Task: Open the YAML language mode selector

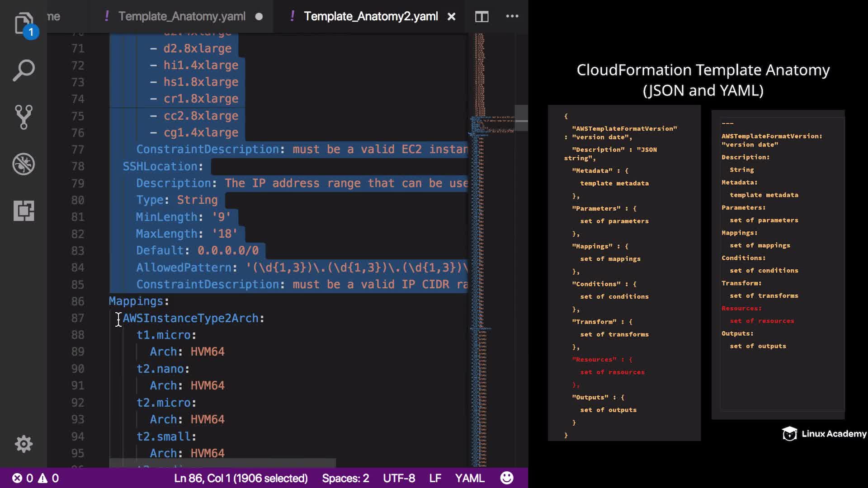Action: (469, 478)
